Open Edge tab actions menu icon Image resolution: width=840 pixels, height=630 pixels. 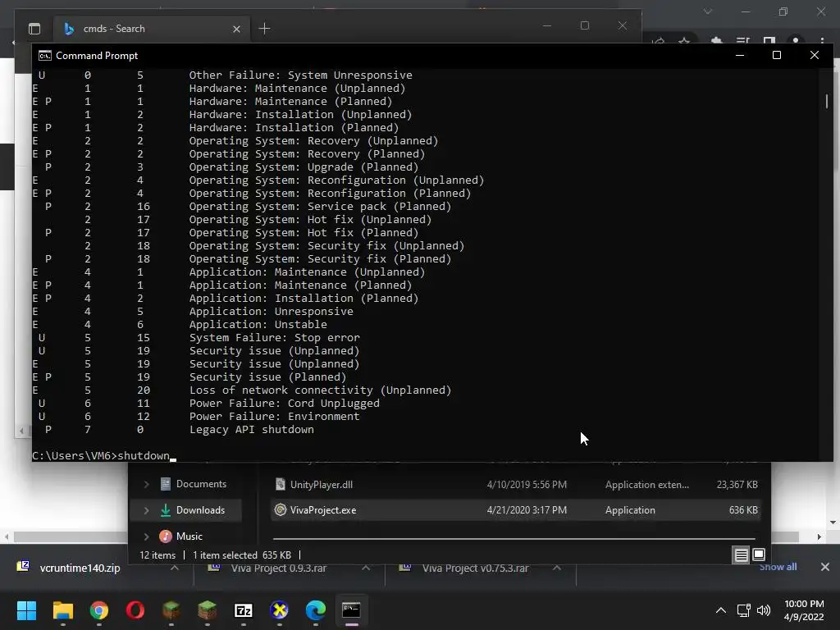tap(34, 29)
